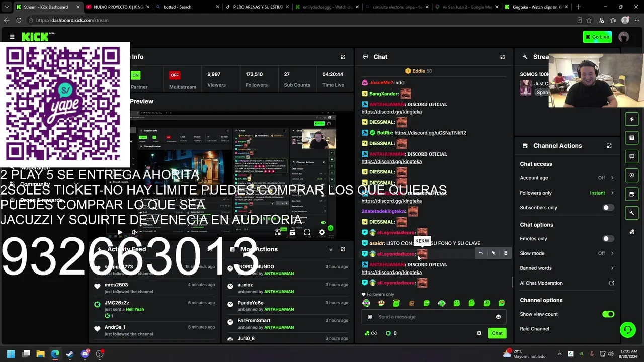Open the chat bubble sidebar panel
Image resolution: width=644 pixels, height=362 pixels.
[x=632, y=156]
